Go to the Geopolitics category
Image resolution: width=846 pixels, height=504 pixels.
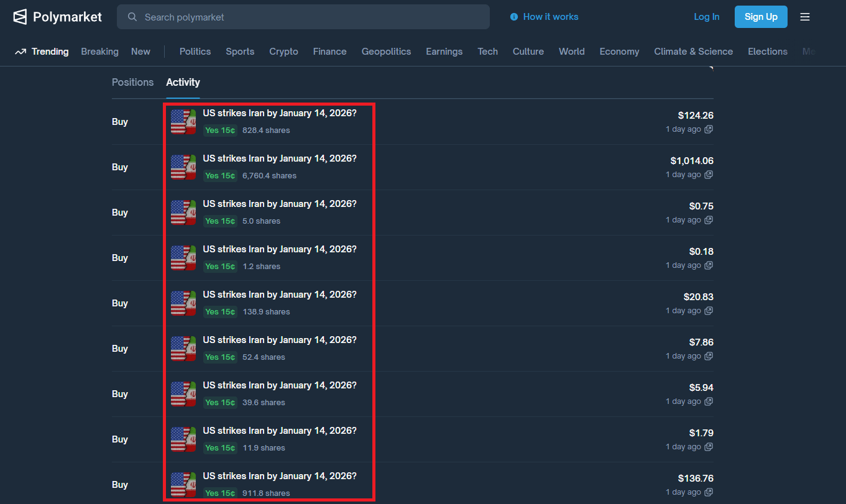(386, 52)
